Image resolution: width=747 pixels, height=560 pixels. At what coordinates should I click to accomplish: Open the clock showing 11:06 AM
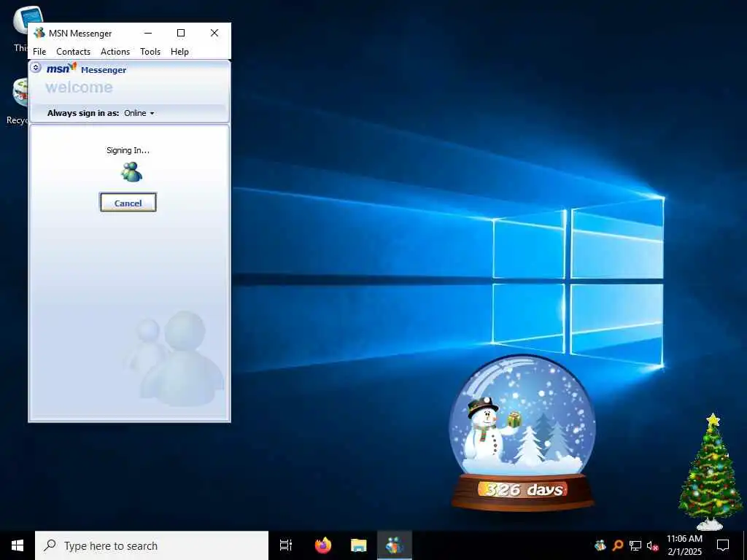684,545
